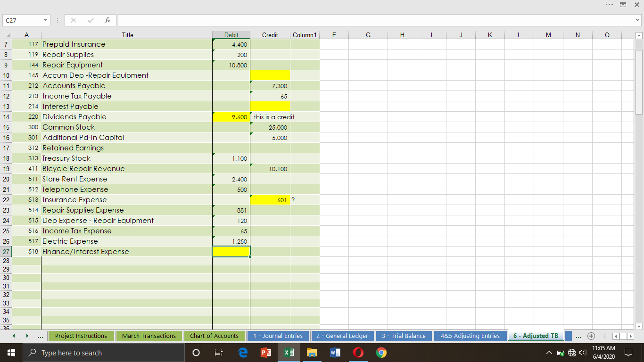Viewport: 644px width, 362px height.
Task: Show hidden system tray icons
Action: click(549, 353)
